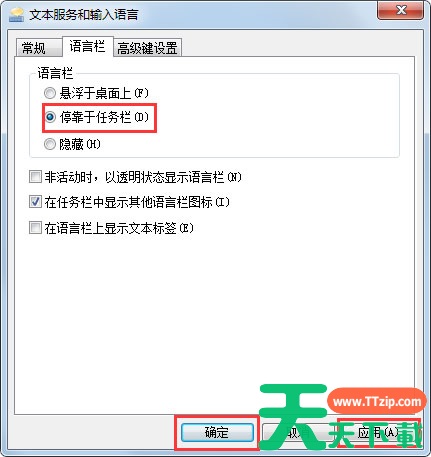Select the 隐藏 radio option
The width and height of the screenshot is (431, 457).
click(50, 144)
